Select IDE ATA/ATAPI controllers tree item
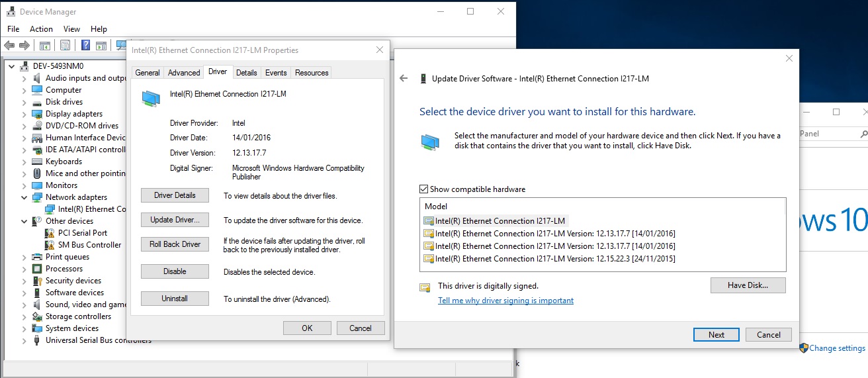The width and height of the screenshot is (868, 378). (85, 150)
